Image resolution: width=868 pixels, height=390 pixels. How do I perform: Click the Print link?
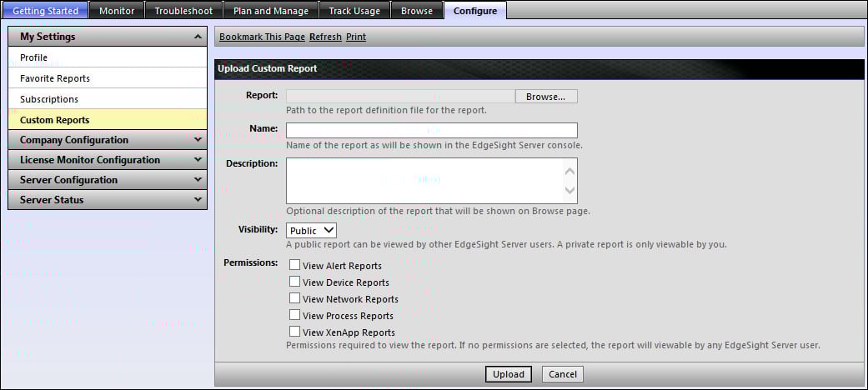356,37
